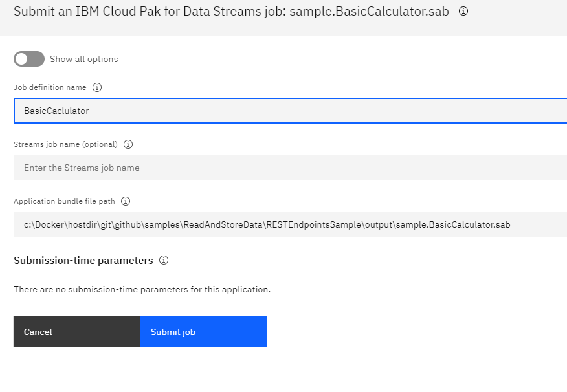Toggle the Show all options switch
Image resolution: width=567 pixels, height=392 pixels.
coord(29,59)
